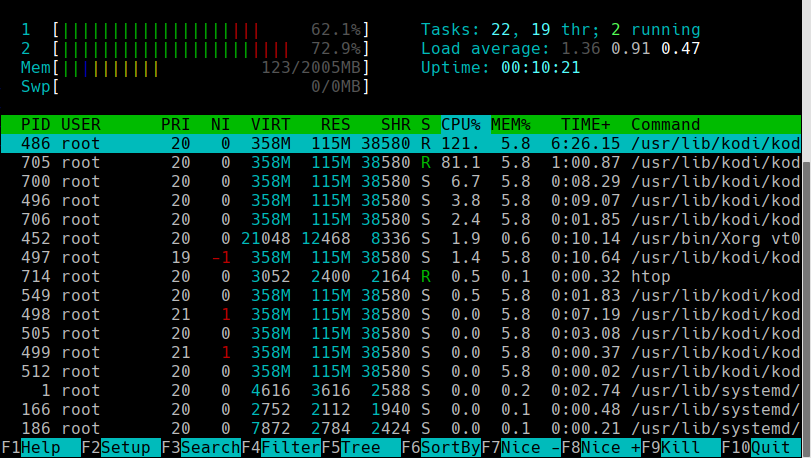Select process row with PID 497

point(401,257)
